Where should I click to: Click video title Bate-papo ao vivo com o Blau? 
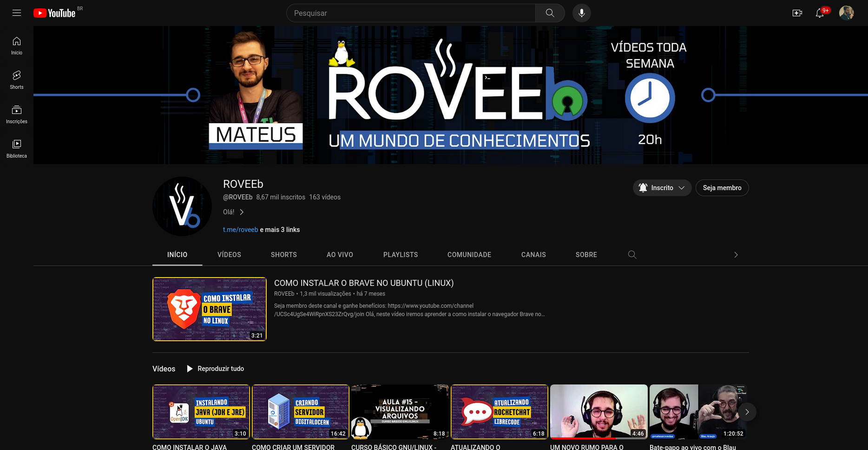(693, 447)
